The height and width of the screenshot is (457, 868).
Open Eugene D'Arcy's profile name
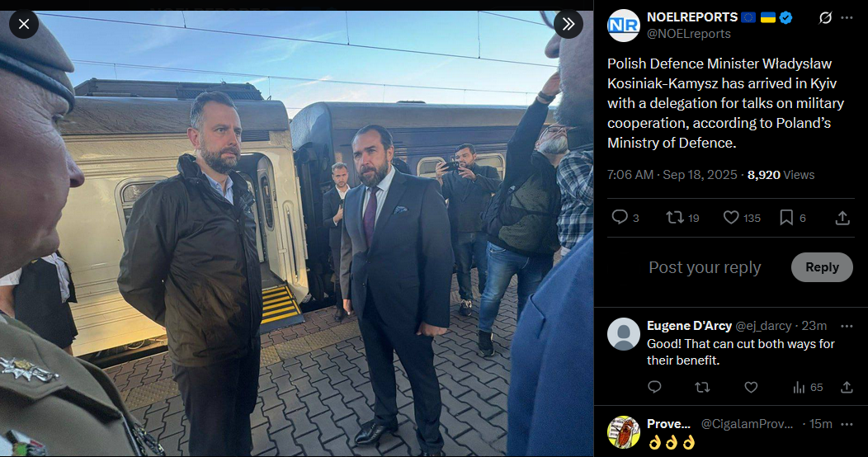click(x=689, y=326)
